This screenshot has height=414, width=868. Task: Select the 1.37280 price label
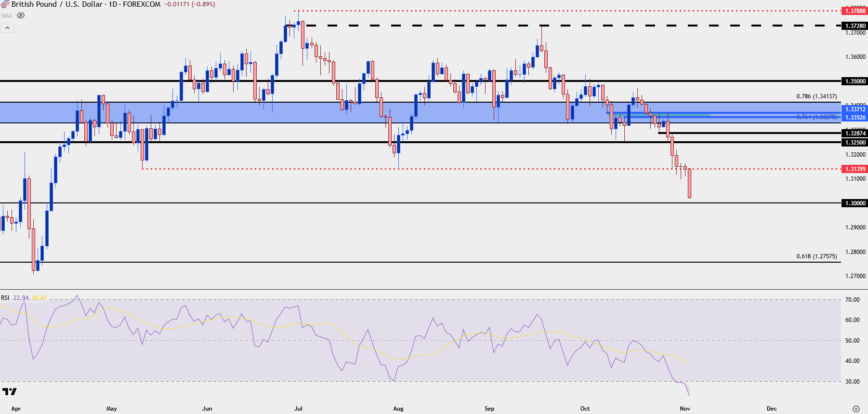855,26
